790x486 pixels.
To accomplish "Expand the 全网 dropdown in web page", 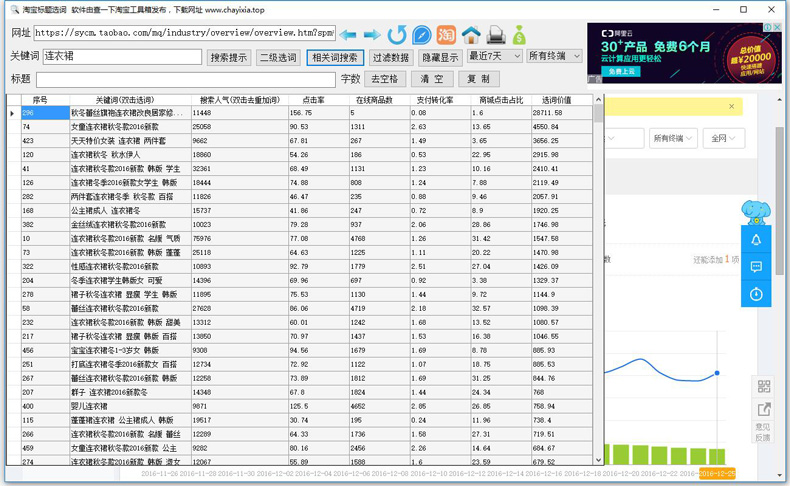I will pyautogui.click(x=723, y=138).
